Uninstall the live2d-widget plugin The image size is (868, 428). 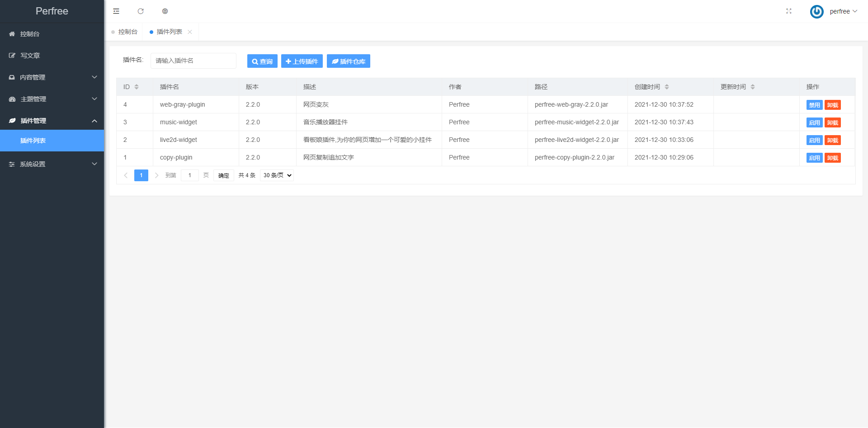[x=833, y=140]
